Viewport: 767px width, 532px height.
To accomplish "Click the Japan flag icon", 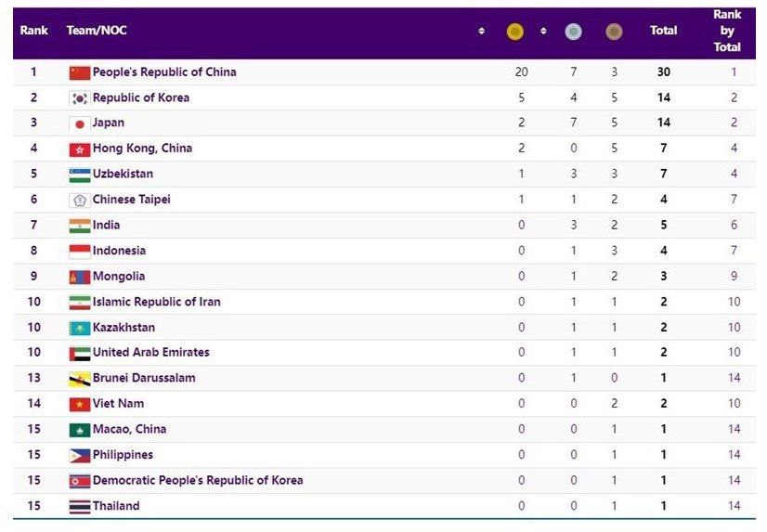I will pyautogui.click(x=79, y=123).
